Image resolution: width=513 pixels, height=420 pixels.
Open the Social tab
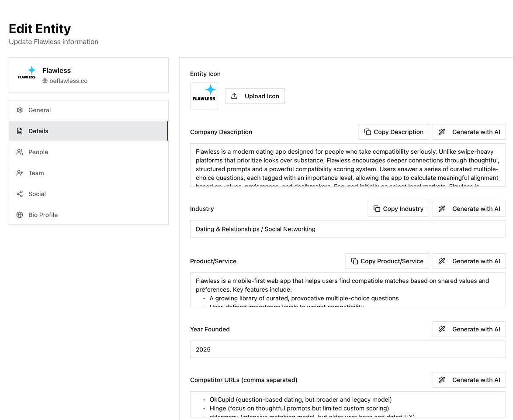(x=89, y=194)
